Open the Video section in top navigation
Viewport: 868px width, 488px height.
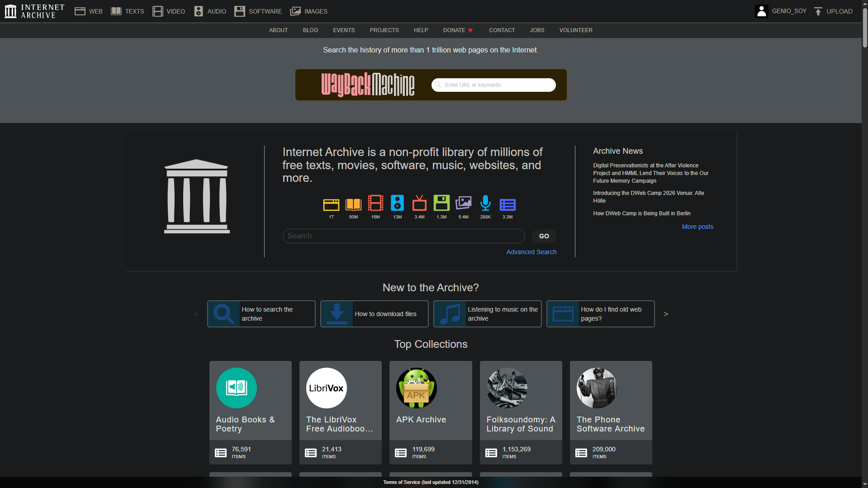tap(169, 11)
